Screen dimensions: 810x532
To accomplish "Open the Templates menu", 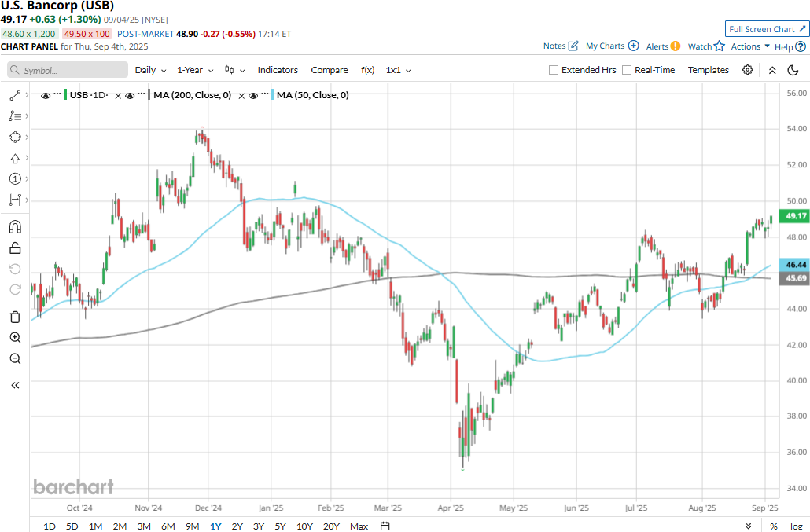I will tap(709, 70).
